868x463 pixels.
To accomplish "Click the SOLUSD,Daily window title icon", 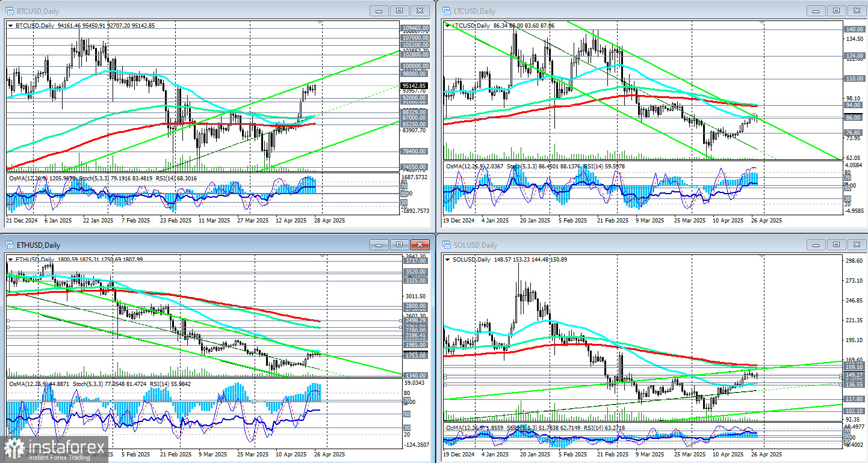I will tap(446, 245).
